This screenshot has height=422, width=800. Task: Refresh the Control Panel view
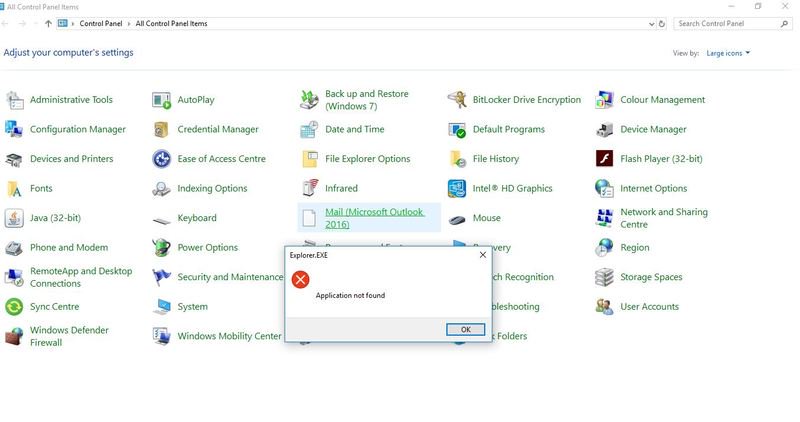[x=662, y=23]
